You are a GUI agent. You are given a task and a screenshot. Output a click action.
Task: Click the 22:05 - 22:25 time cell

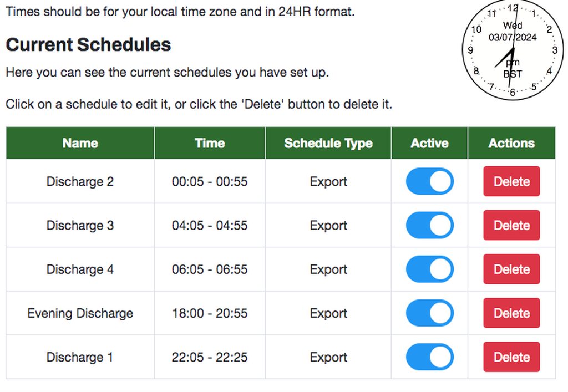coord(210,357)
